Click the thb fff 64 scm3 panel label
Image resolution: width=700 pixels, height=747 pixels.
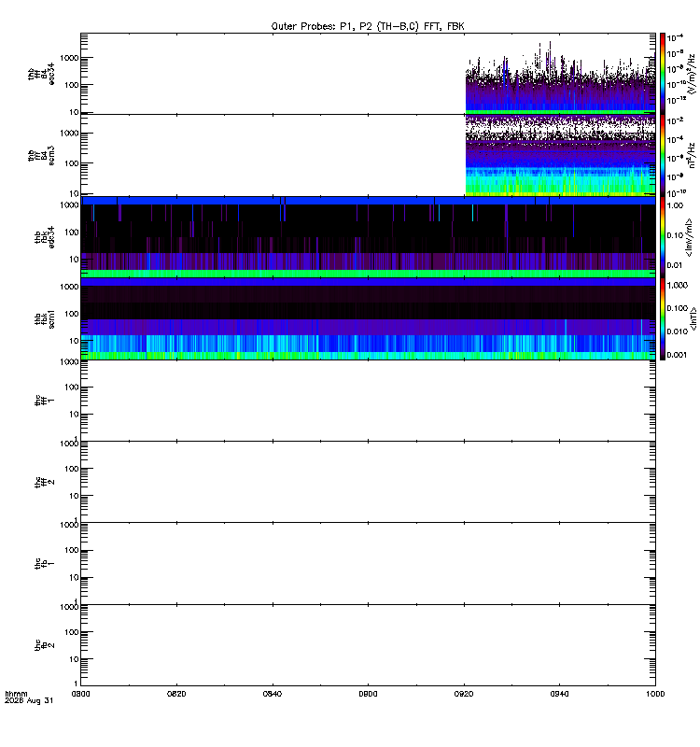point(41,156)
